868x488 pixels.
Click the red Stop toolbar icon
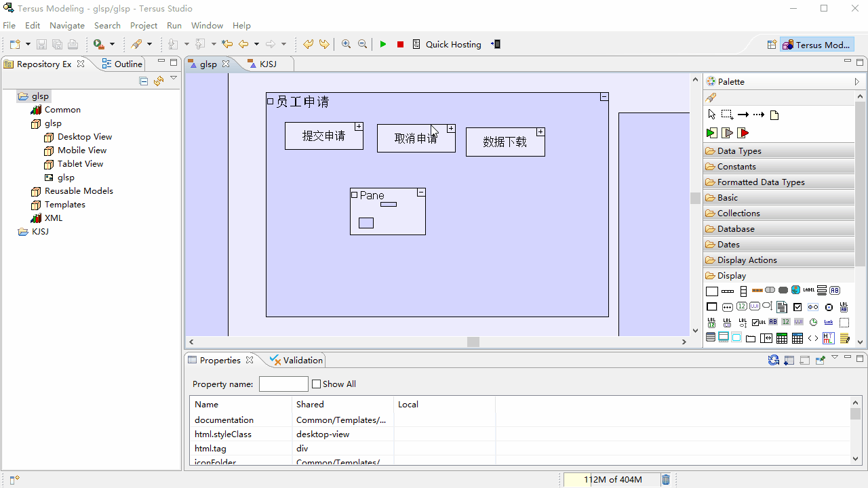coord(400,44)
